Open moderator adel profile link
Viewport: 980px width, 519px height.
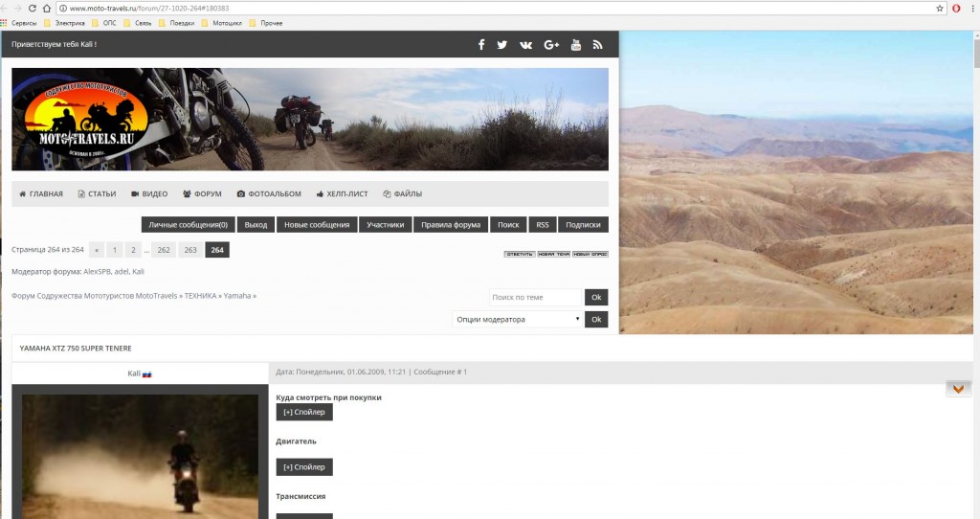(x=122, y=271)
